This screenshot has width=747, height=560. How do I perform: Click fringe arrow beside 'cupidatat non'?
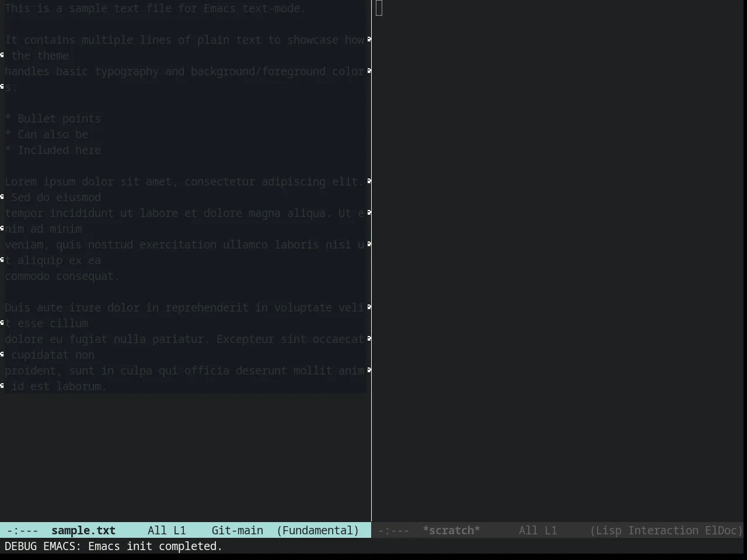[2, 354]
